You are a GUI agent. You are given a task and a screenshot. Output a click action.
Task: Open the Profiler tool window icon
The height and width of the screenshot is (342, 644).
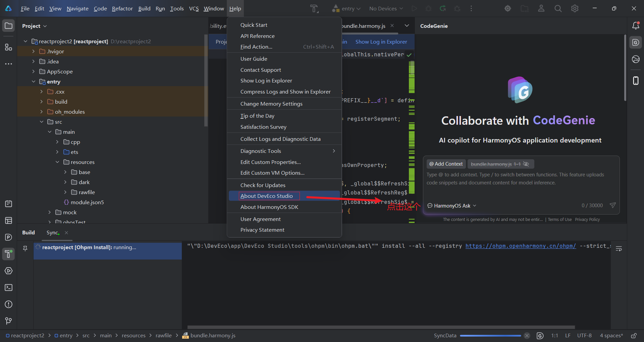8,237
